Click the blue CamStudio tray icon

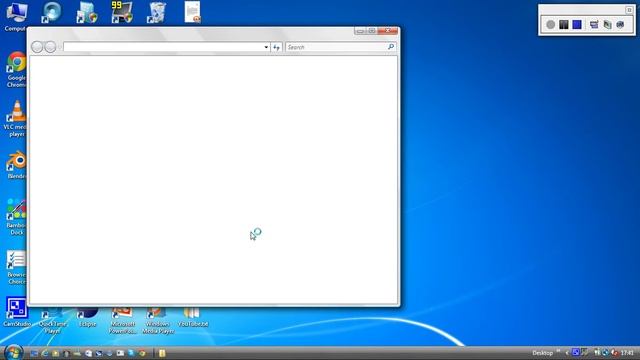(576, 352)
